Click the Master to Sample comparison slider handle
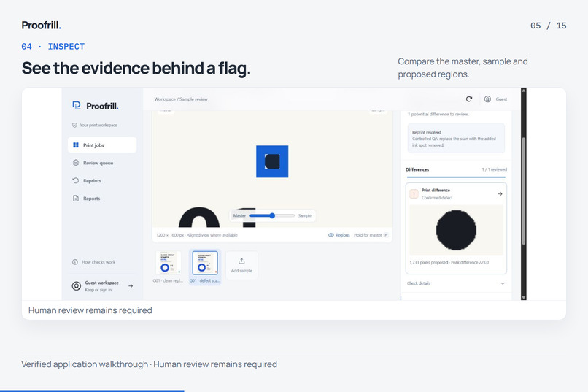 [x=272, y=215]
